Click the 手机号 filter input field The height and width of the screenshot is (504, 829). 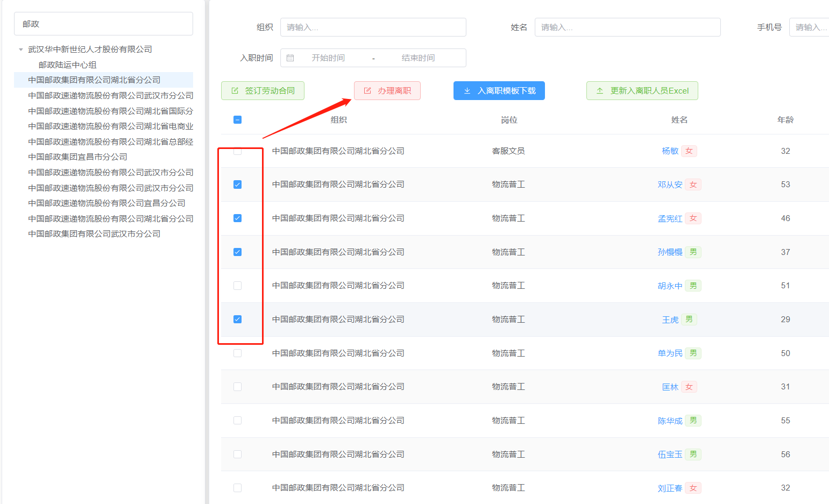click(x=809, y=27)
